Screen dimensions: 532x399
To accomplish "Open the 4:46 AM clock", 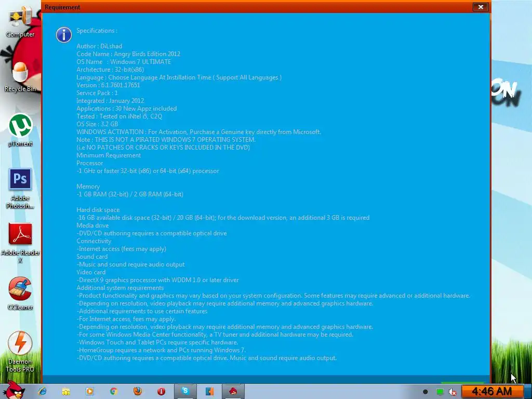I will coord(491,392).
